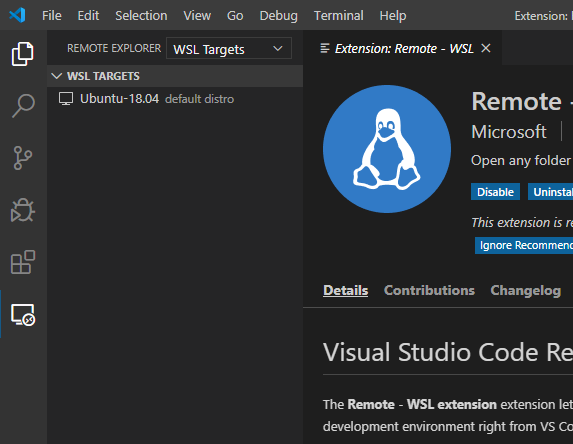This screenshot has height=444, width=573.
Task: Click the REMOTE EXPLORER panel title
Action: [114, 48]
